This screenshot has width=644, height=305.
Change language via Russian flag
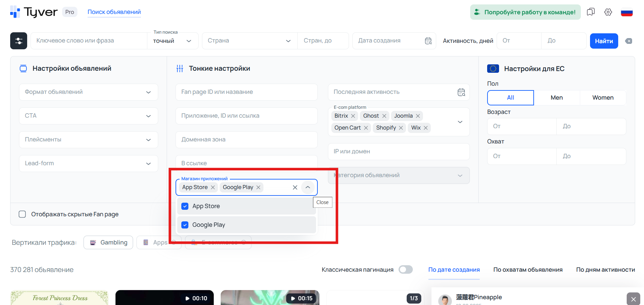(627, 12)
